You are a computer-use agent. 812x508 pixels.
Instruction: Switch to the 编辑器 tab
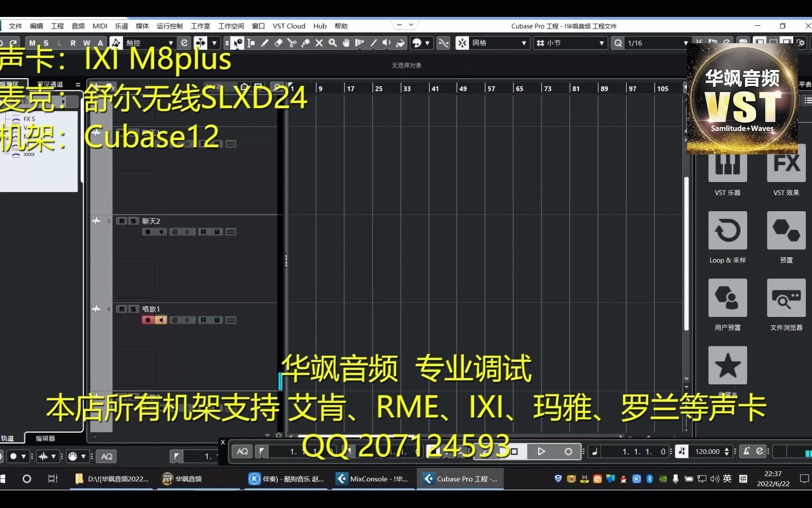click(x=45, y=438)
